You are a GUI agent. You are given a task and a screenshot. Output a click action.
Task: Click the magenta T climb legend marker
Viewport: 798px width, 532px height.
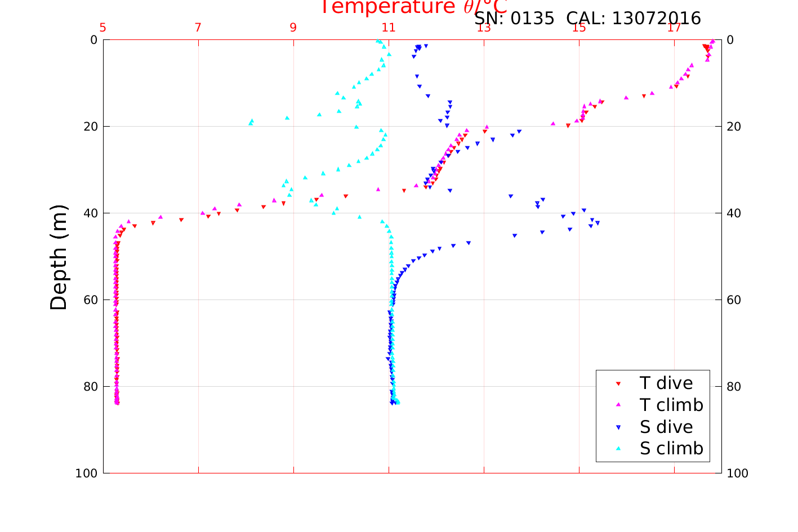(618, 405)
